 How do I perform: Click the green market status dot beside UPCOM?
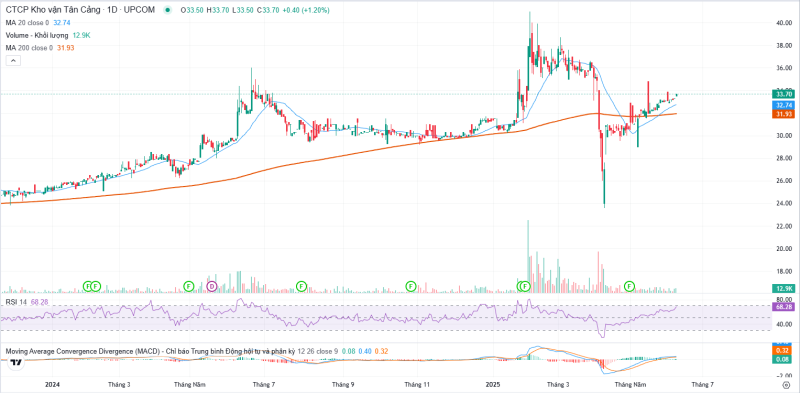click(x=168, y=10)
